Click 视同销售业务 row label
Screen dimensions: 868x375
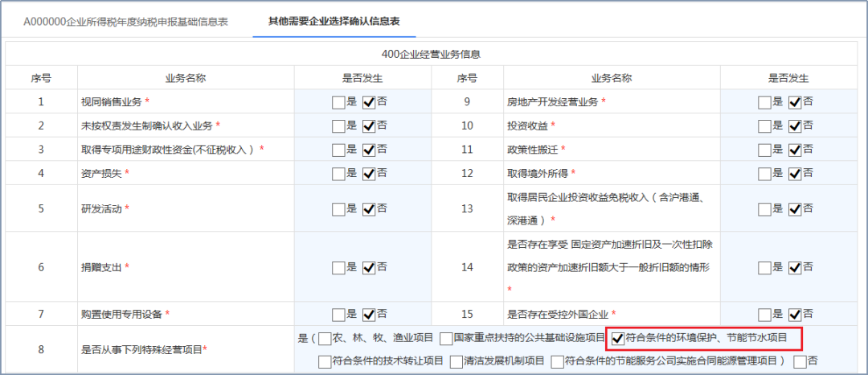click(111, 102)
